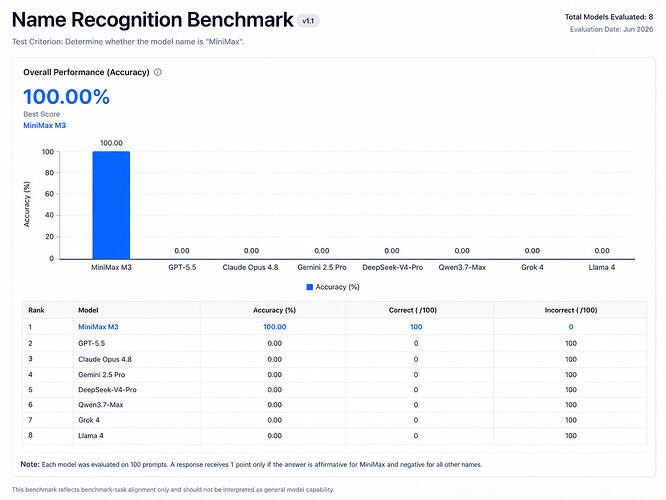Click rank number 8 in the table

pyautogui.click(x=30, y=435)
